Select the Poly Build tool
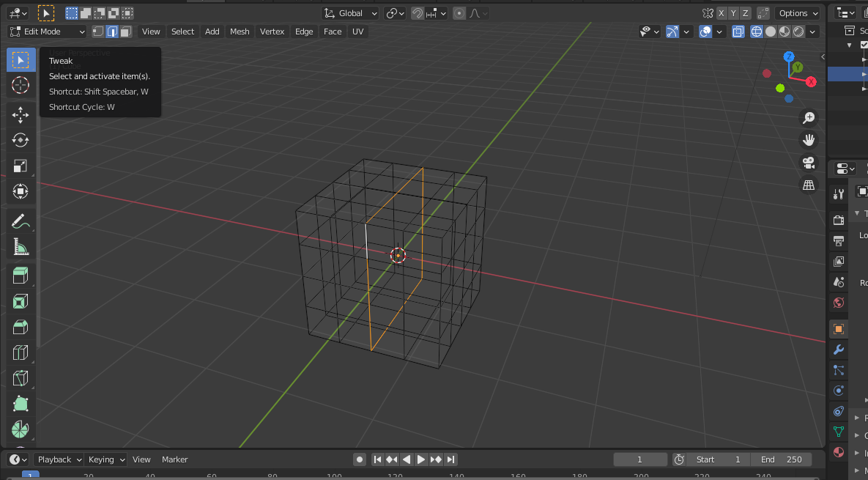Viewport: 868px width, 480px height. click(x=21, y=404)
